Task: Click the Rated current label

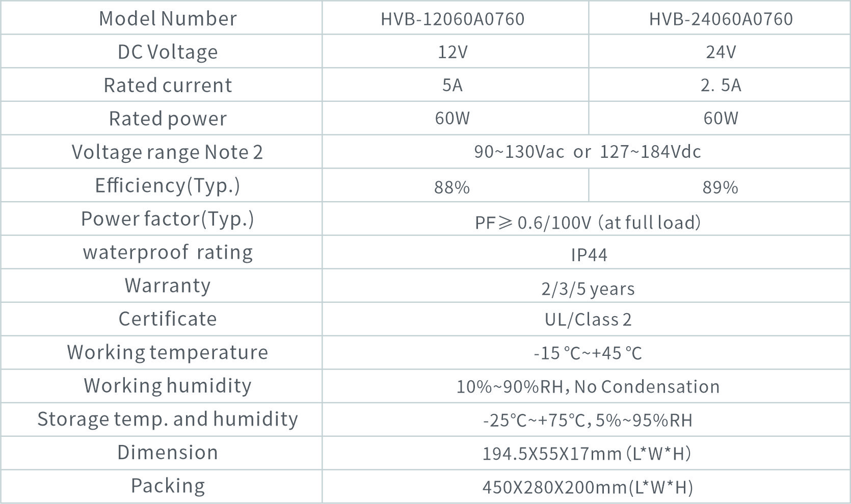Action: 168,85
